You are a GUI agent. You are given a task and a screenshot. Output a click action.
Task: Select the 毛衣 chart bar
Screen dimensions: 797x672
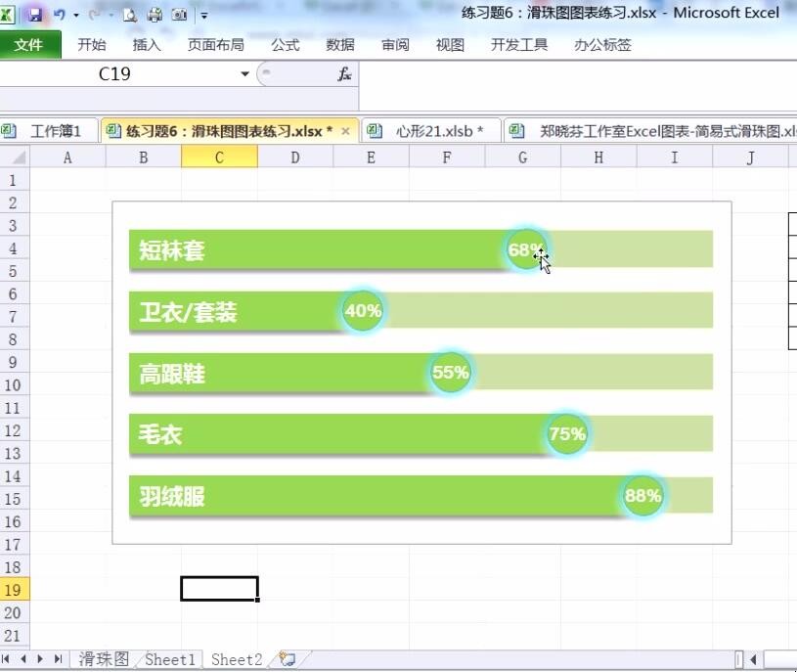(x=342, y=434)
